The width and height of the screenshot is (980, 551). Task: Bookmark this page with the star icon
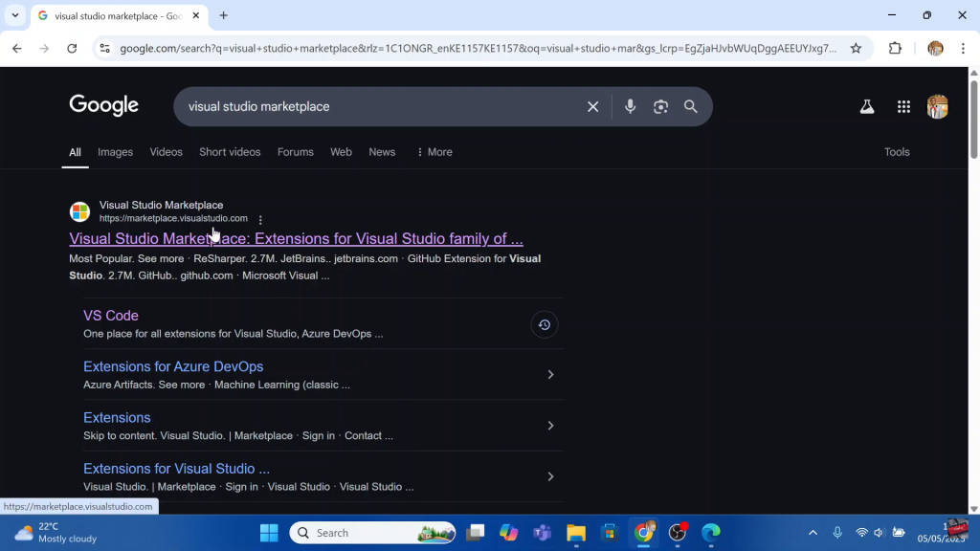click(857, 48)
